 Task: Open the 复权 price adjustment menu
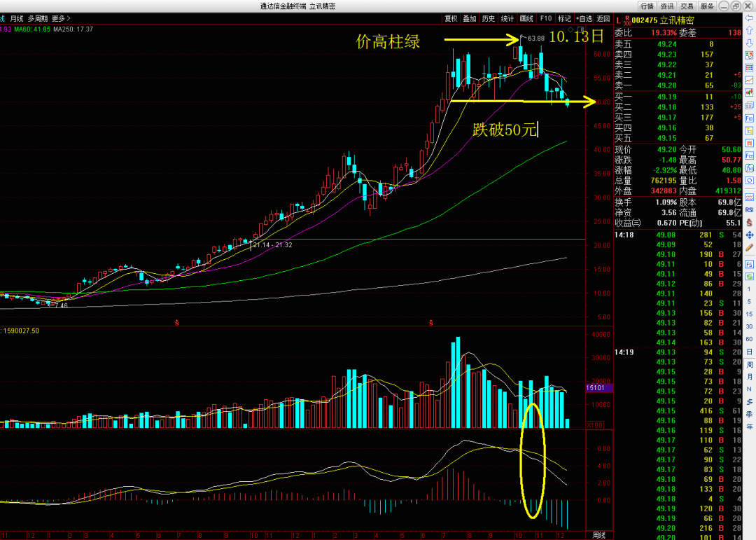click(451, 18)
